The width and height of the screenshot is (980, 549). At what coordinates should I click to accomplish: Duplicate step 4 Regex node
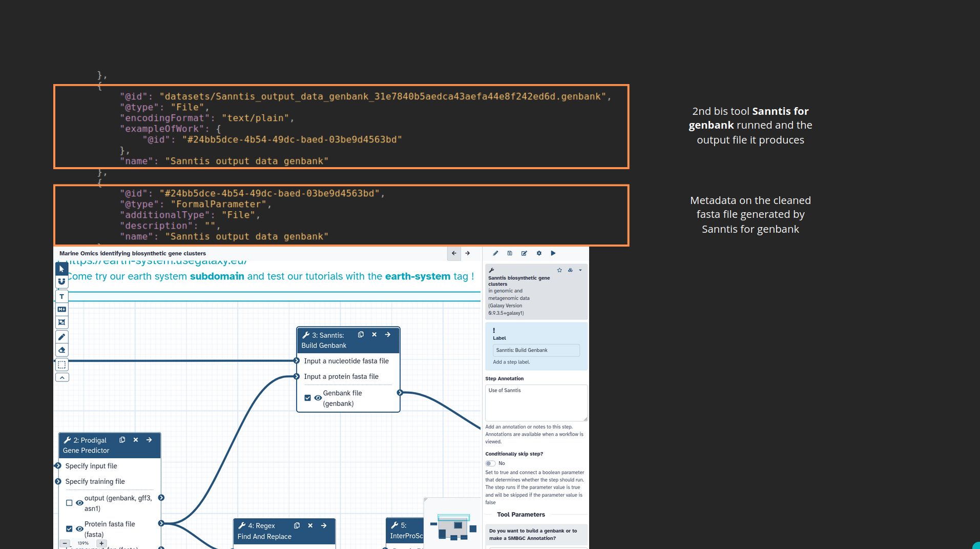coord(297,525)
